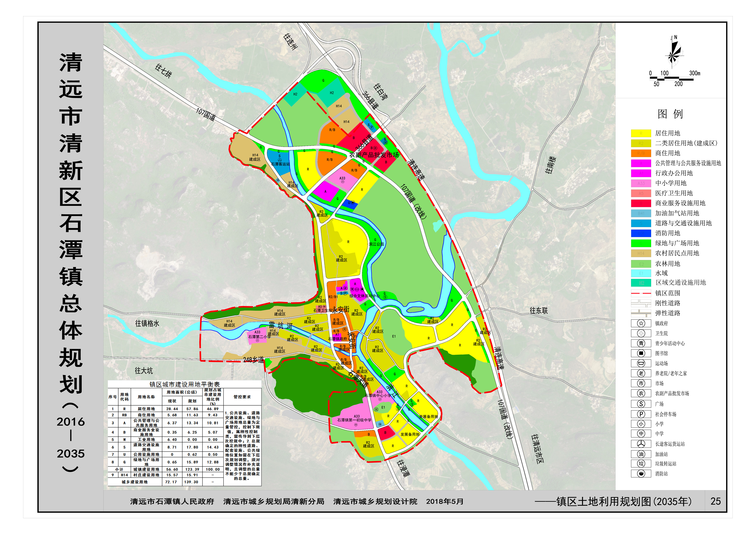Click the 石潭镇第一初级中学 map label
This screenshot has height=534, width=756.
point(354,420)
